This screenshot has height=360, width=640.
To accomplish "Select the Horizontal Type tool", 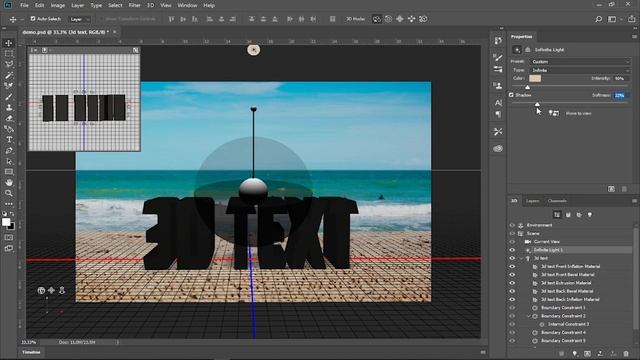I will (9, 140).
